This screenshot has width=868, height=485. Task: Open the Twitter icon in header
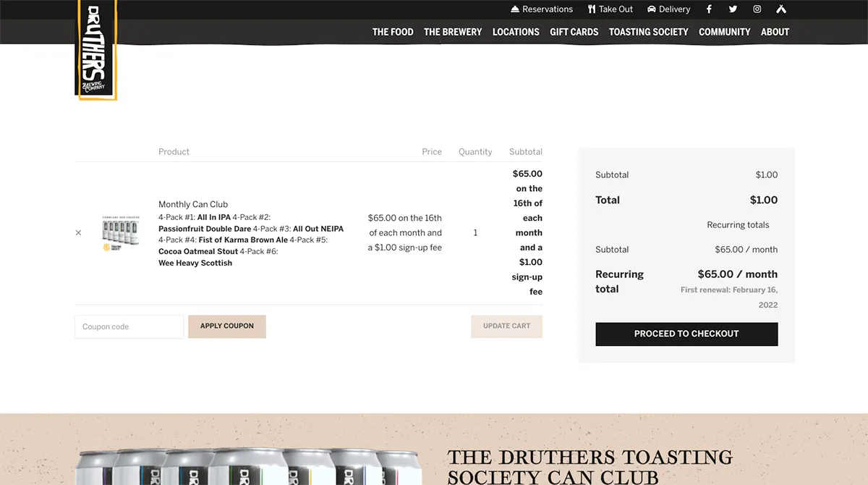tap(733, 9)
